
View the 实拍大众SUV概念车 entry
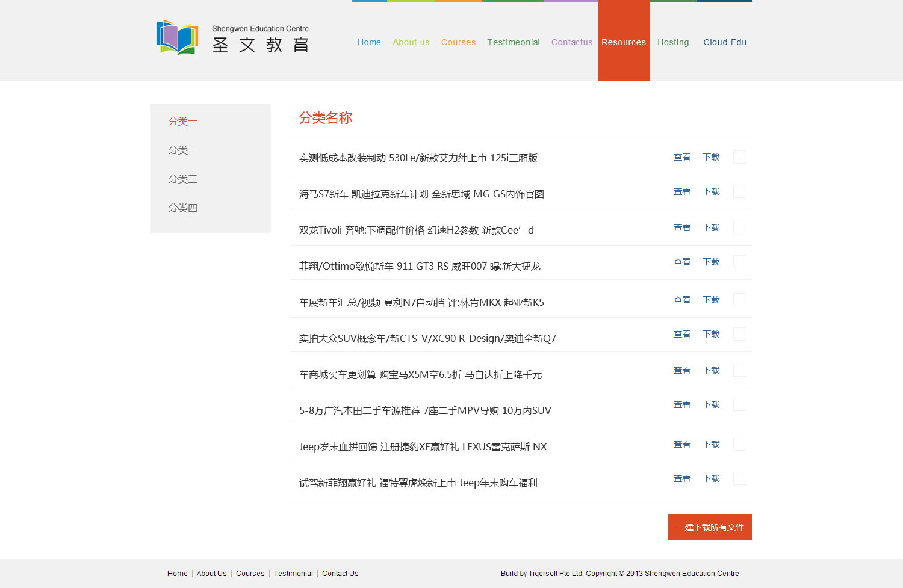click(x=682, y=334)
